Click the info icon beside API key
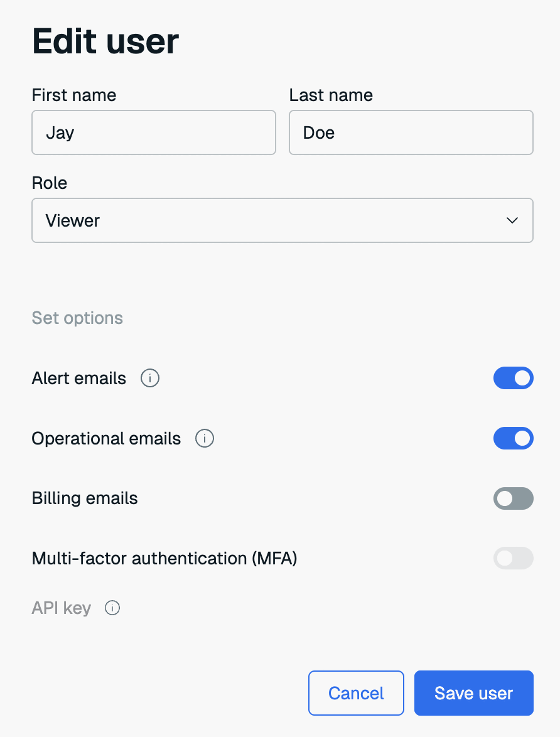560x737 pixels. [112, 608]
